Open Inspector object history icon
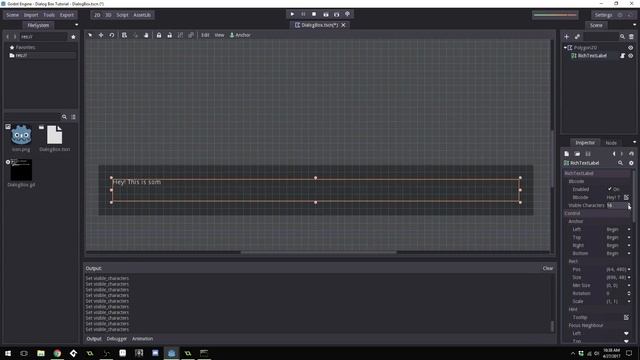Screen dimensions: 640x360 click(x=631, y=154)
